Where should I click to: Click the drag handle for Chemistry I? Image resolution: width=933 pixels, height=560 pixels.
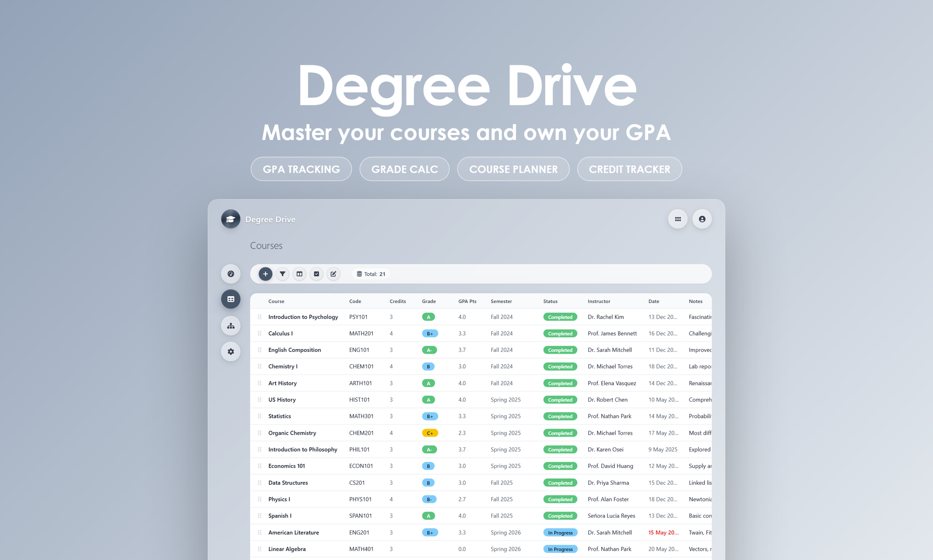coord(259,366)
